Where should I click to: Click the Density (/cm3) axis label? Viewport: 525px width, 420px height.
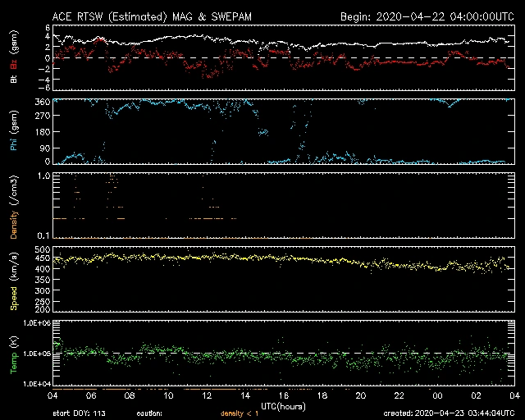pyautogui.click(x=14, y=206)
